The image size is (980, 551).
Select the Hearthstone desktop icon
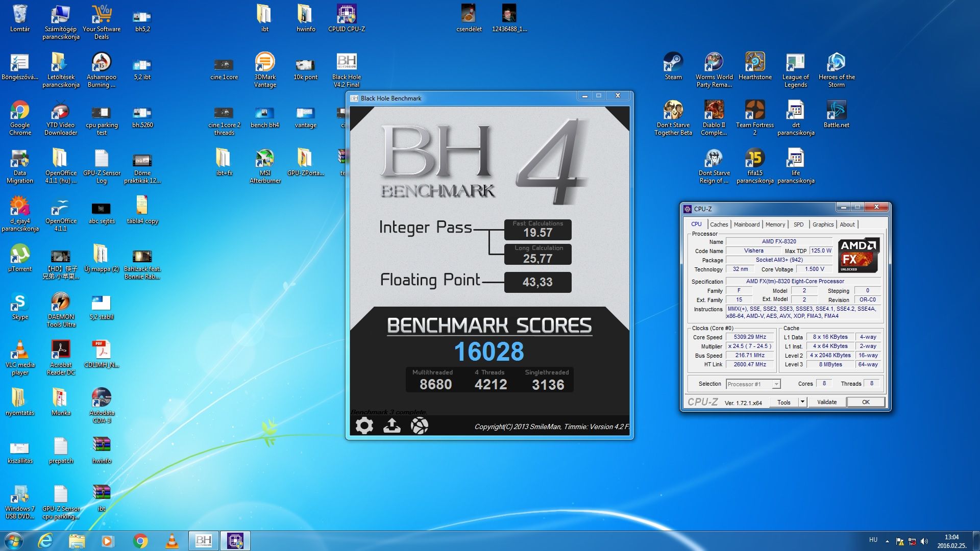coord(754,66)
